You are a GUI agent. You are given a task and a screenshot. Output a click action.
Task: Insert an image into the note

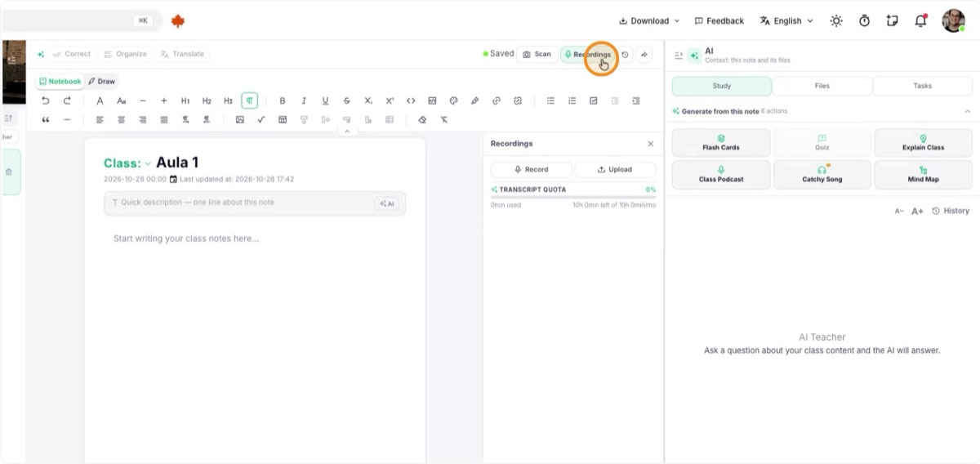click(239, 119)
